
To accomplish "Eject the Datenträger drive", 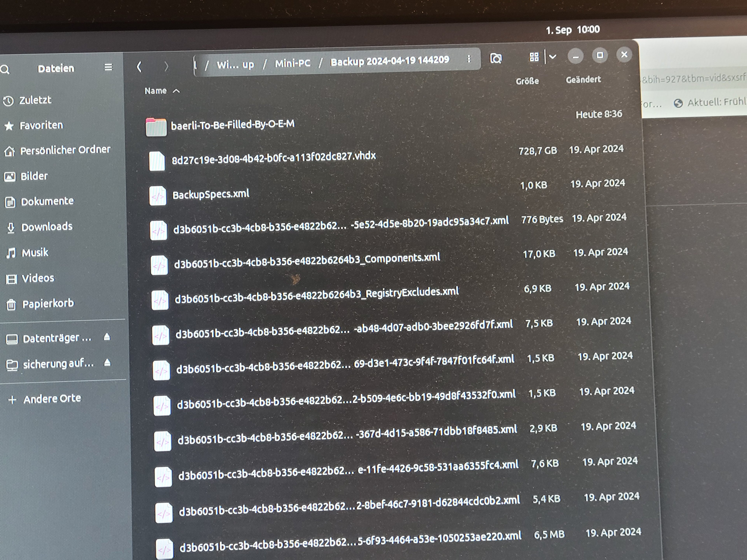I will (x=107, y=337).
